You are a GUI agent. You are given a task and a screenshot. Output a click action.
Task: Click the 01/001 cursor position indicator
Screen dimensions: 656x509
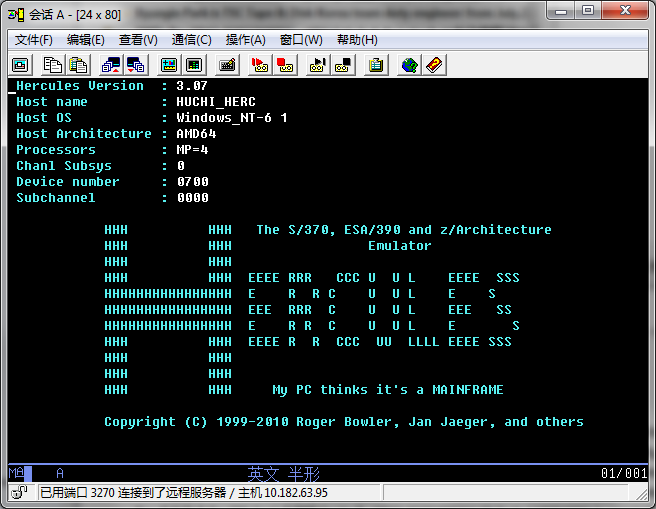(x=624, y=473)
